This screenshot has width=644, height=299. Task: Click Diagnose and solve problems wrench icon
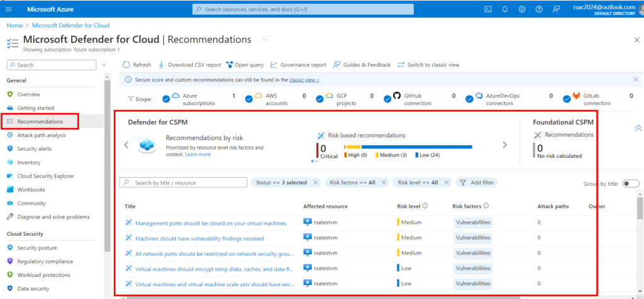coord(10,217)
